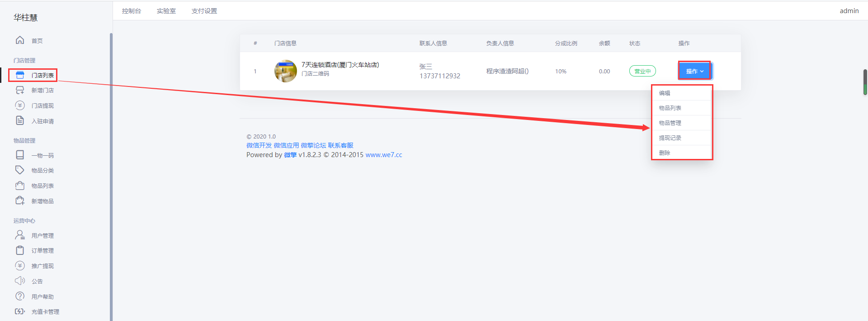Click the 华柱慧 site title
Viewport: 868px width, 321px height.
coord(25,18)
